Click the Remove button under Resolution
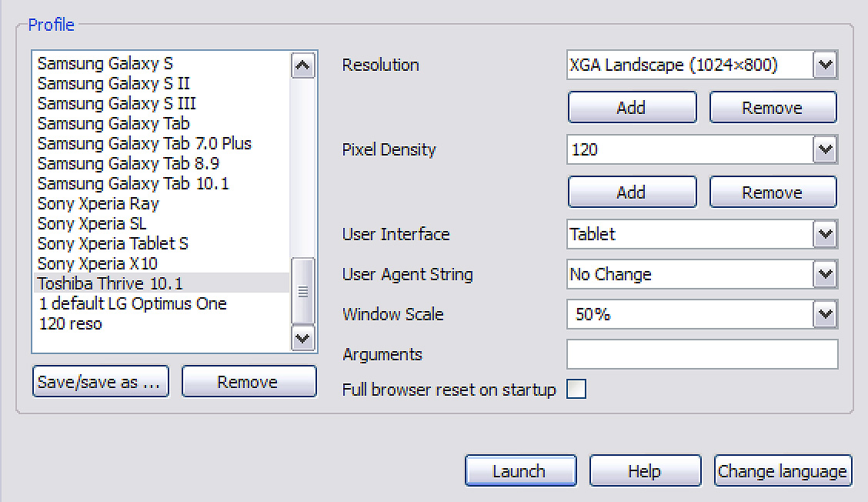 click(773, 108)
